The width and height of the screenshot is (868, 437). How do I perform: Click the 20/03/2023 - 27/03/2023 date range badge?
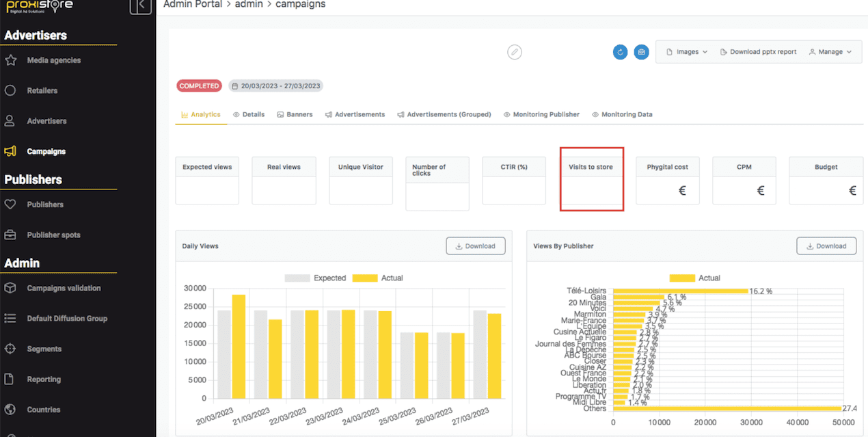point(275,86)
